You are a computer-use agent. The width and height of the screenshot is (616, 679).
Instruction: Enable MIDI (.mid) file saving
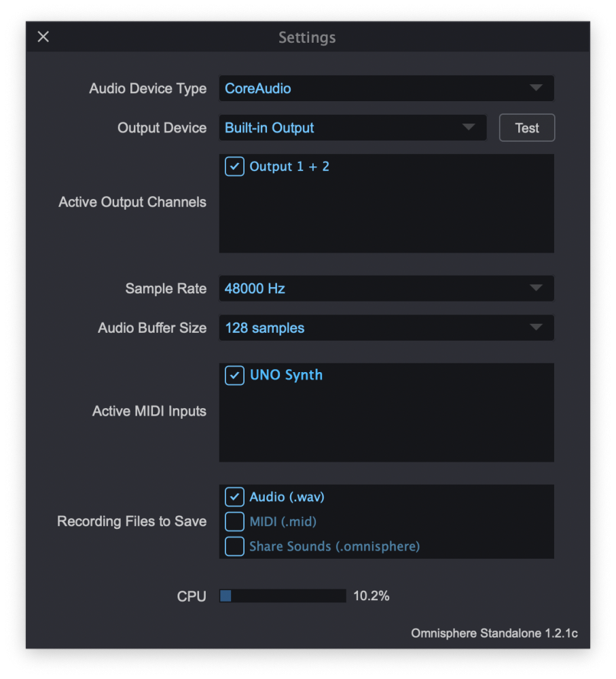coord(234,521)
